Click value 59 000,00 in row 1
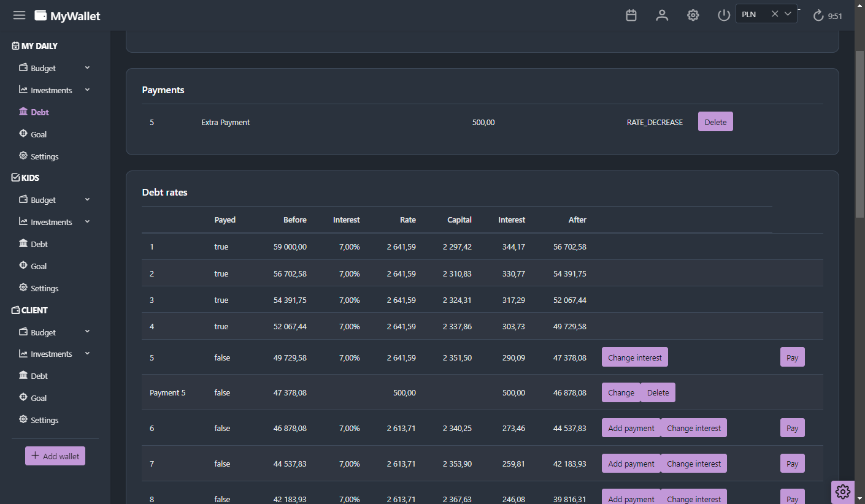The height and width of the screenshot is (504, 865). click(x=290, y=246)
